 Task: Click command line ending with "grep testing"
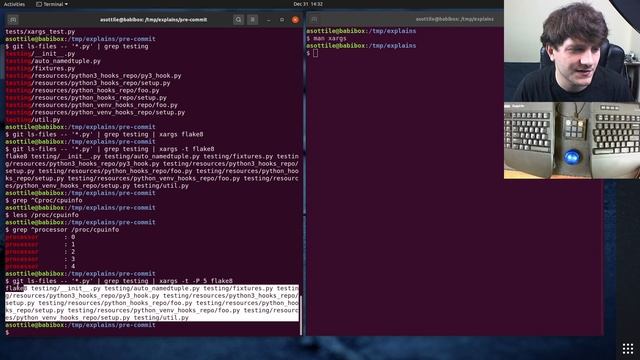point(77,46)
